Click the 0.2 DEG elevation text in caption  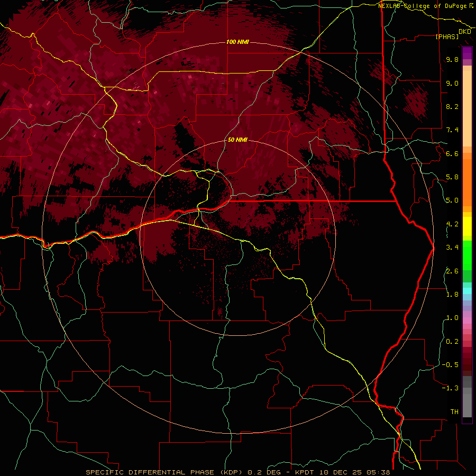coord(264,472)
